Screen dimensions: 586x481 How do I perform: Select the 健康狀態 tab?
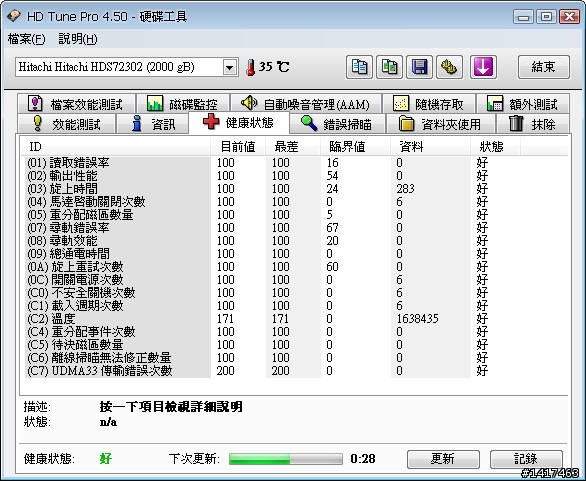pos(239,122)
